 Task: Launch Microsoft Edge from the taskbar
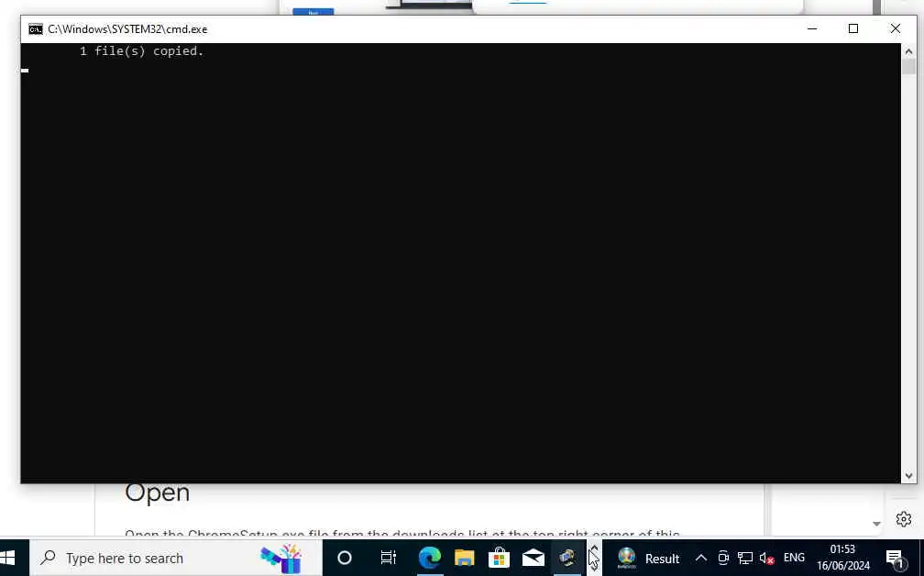(430, 558)
